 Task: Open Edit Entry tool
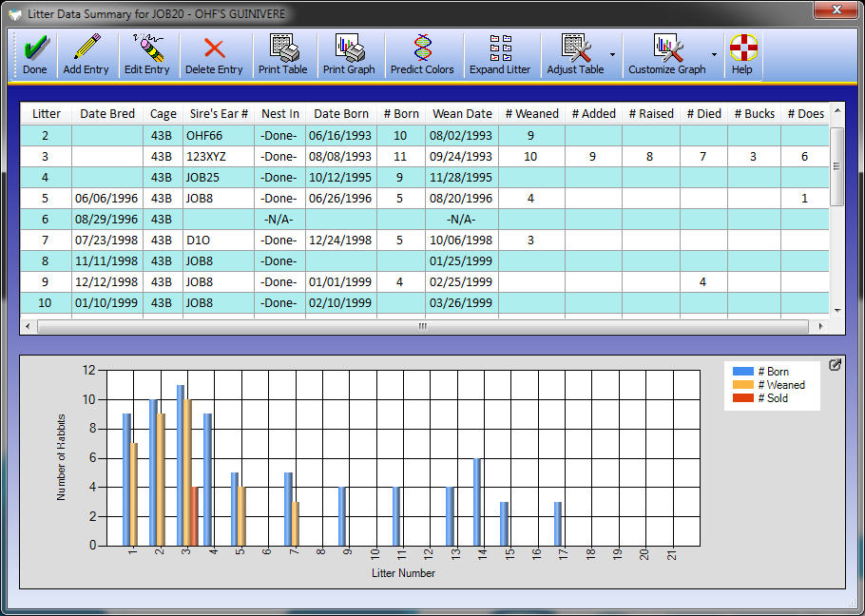coord(147,48)
